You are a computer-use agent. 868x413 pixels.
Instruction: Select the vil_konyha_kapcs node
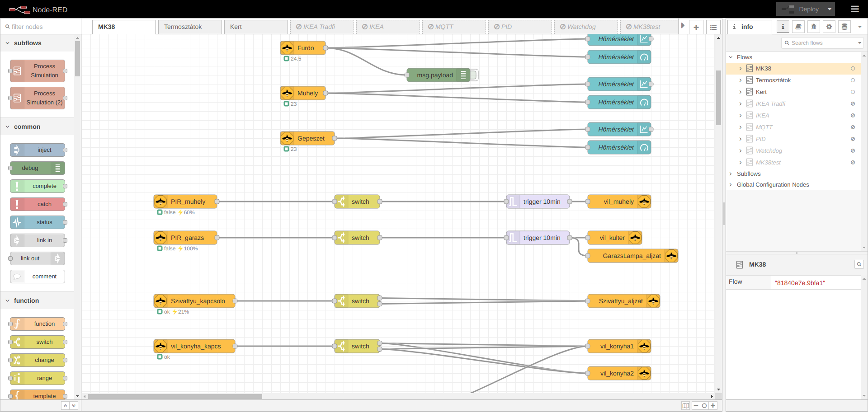194,346
